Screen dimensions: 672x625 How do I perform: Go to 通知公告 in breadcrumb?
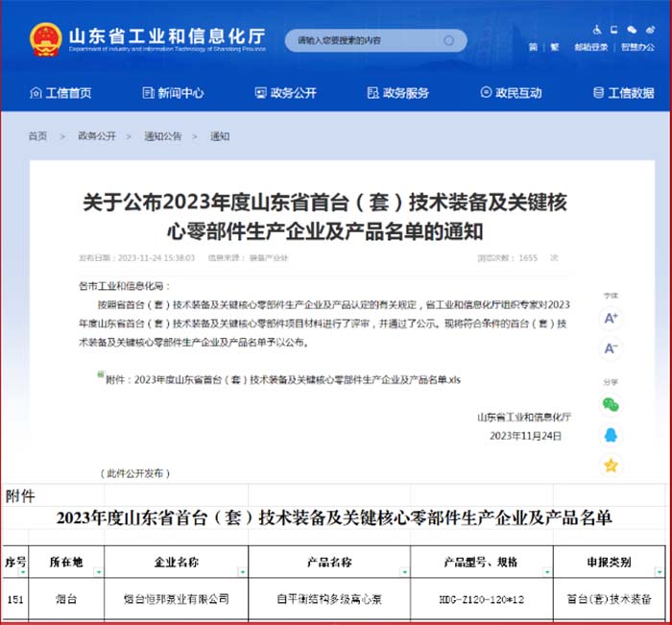click(163, 136)
